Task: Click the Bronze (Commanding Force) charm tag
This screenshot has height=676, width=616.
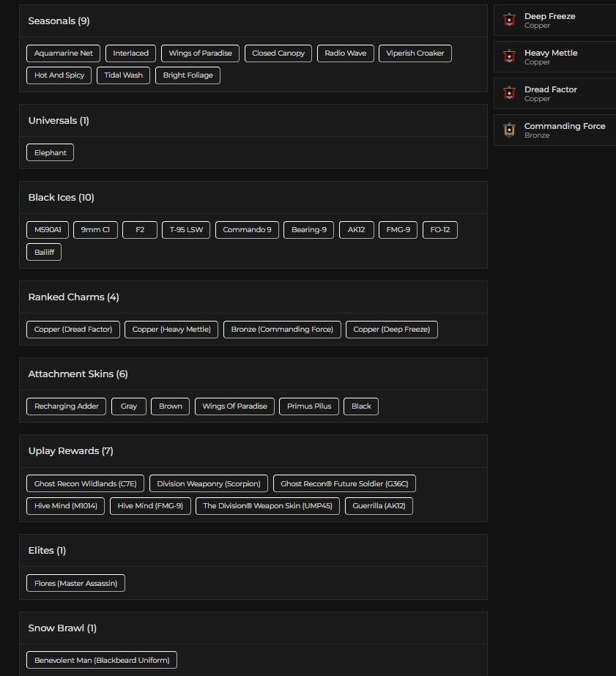Action: click(282, 330)
